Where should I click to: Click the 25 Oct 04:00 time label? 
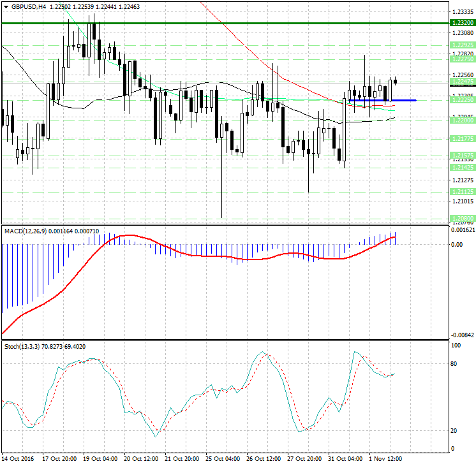(223, 458)
